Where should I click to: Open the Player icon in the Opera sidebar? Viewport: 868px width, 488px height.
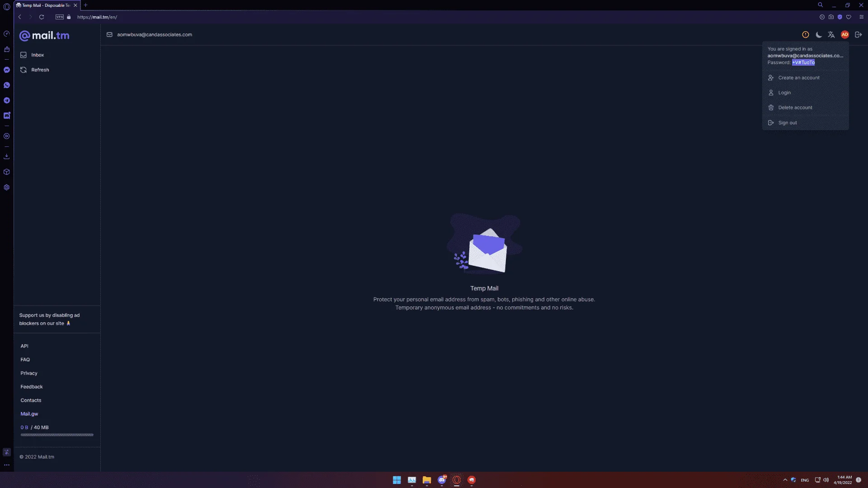[7, 136]
